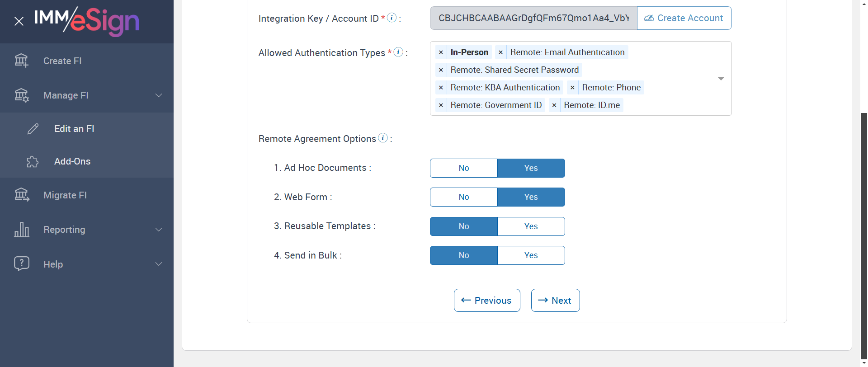The height and width of the screenshot is (367, 868).
Task: Remove the Remote: Phone authentication tag
Action: click(x=572, y=88)
